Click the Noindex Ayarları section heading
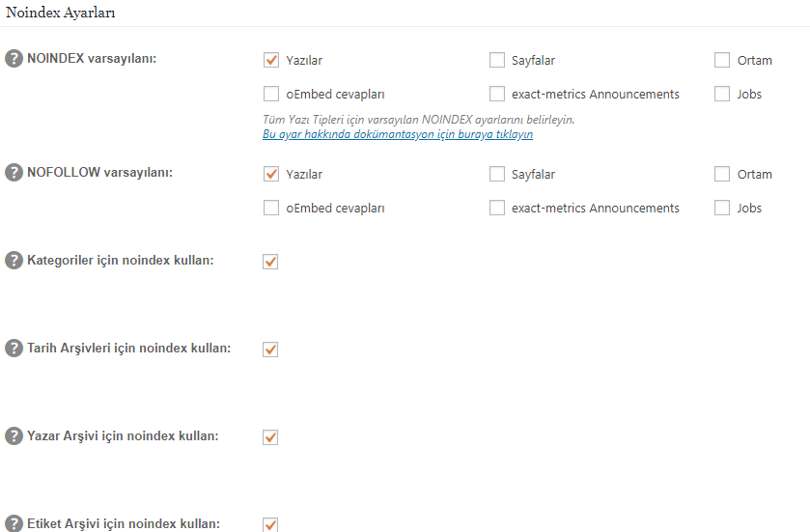Screen dimensions: 810x532 (x=61, y=13)
